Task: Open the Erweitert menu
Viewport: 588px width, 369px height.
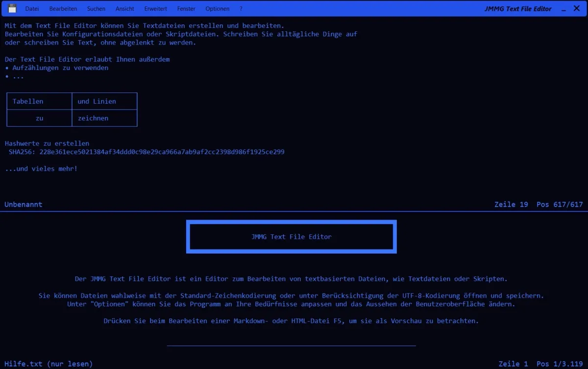Action: [x=156, y=9]
